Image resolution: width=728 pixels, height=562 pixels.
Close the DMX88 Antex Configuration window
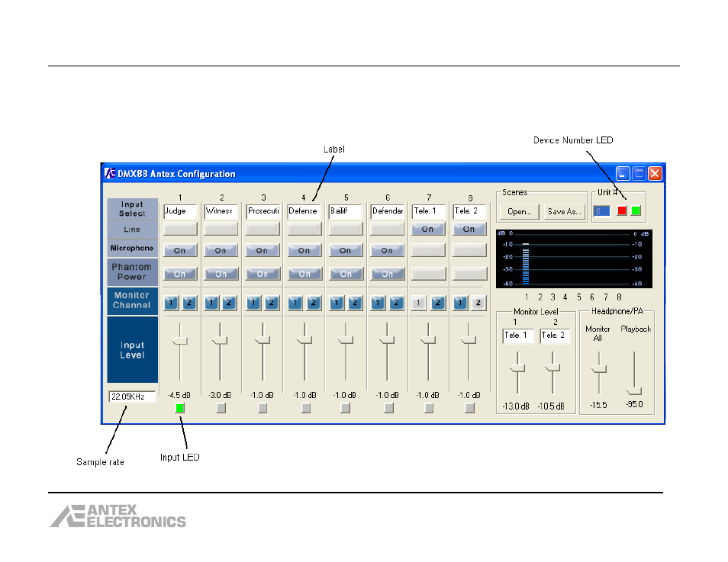pyautogui.click(x=655, y=174)
